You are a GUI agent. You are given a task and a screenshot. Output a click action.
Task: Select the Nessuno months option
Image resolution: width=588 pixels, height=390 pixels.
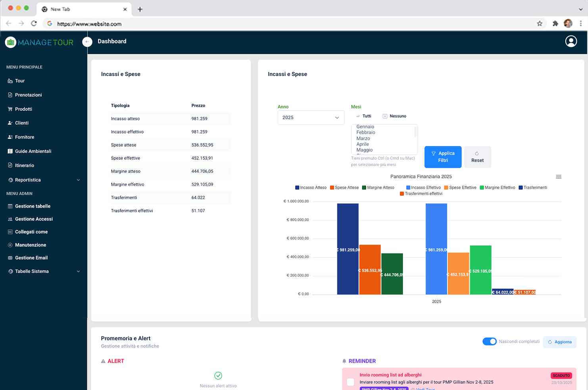point(394,116)
